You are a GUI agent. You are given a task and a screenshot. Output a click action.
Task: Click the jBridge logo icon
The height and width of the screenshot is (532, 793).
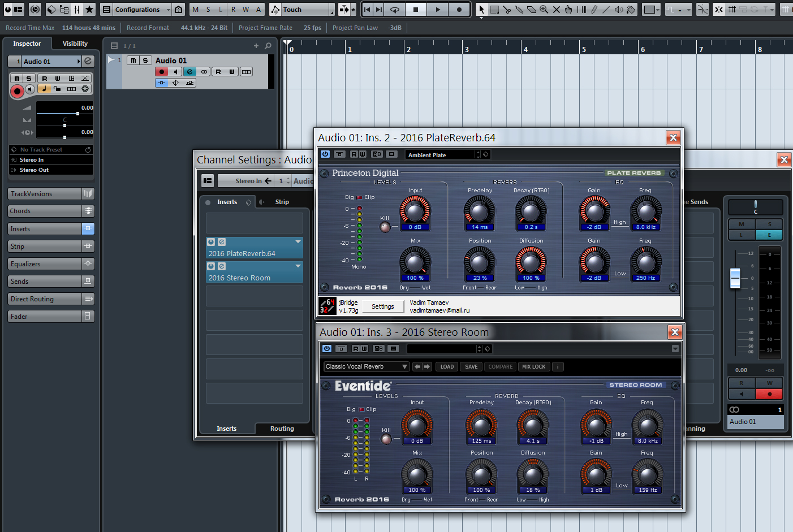tap(327, 306)
